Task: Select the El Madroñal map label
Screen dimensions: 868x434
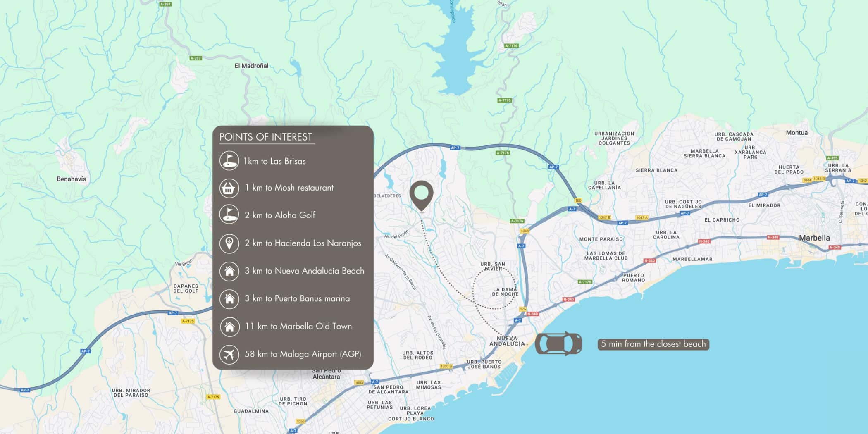Action: click(x=251, y=66)
